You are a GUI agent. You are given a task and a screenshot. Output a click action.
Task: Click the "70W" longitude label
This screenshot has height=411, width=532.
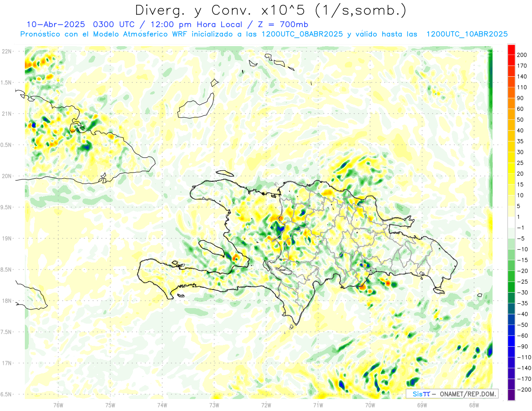pos(370,405)
